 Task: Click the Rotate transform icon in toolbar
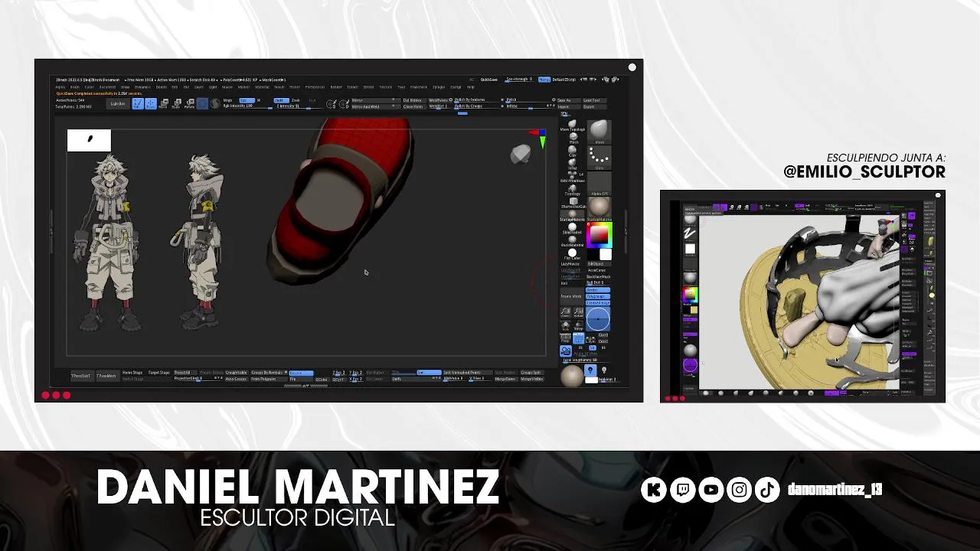pos(189,104)
